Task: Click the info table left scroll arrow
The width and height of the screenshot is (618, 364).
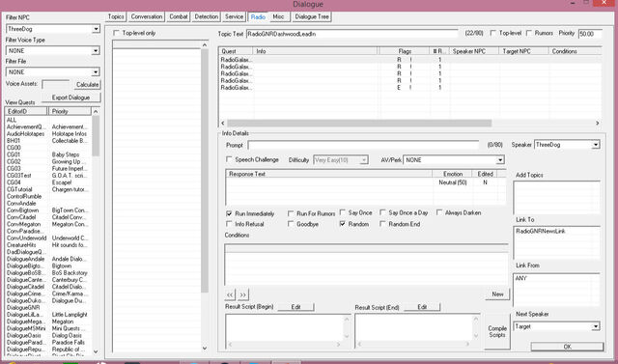Action: [223, 124]
